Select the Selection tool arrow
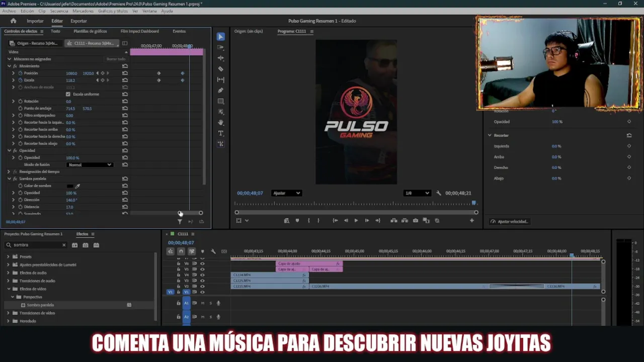The width and height of the screenshot is (644, 362). click(221, 37)
